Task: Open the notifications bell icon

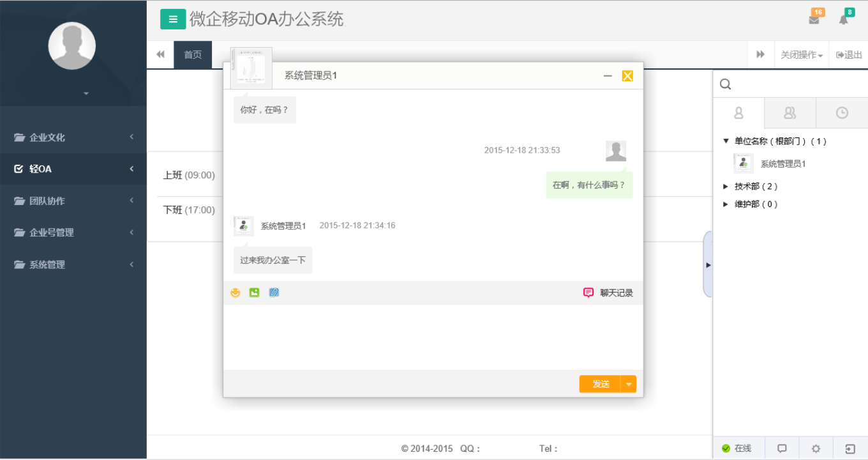Action: pyautogui.click(x=843, y=20)
